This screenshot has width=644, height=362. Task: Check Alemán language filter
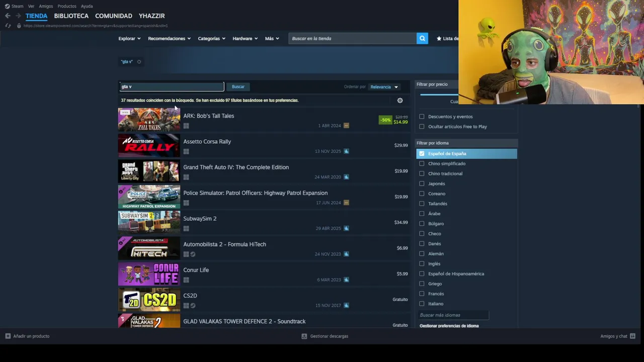tap(422, 253)
